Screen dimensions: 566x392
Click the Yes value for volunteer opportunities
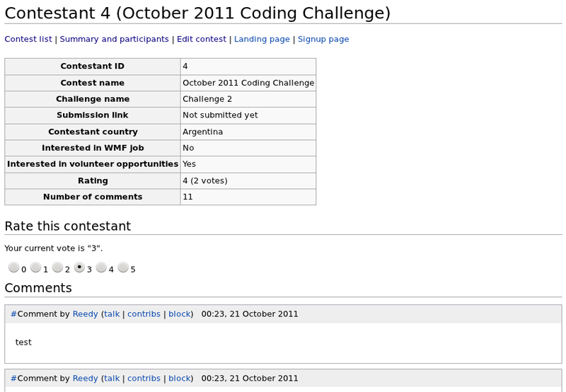click(x=248, y=164)
